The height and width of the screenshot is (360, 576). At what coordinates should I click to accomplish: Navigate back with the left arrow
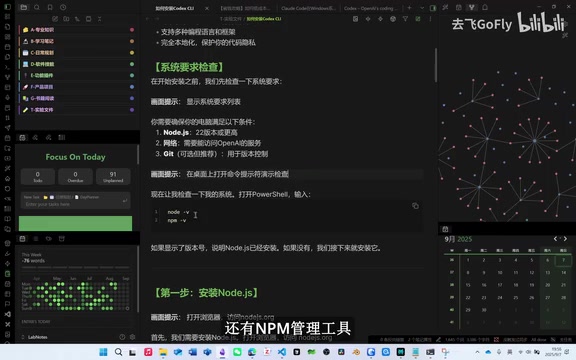pos(147,19)
